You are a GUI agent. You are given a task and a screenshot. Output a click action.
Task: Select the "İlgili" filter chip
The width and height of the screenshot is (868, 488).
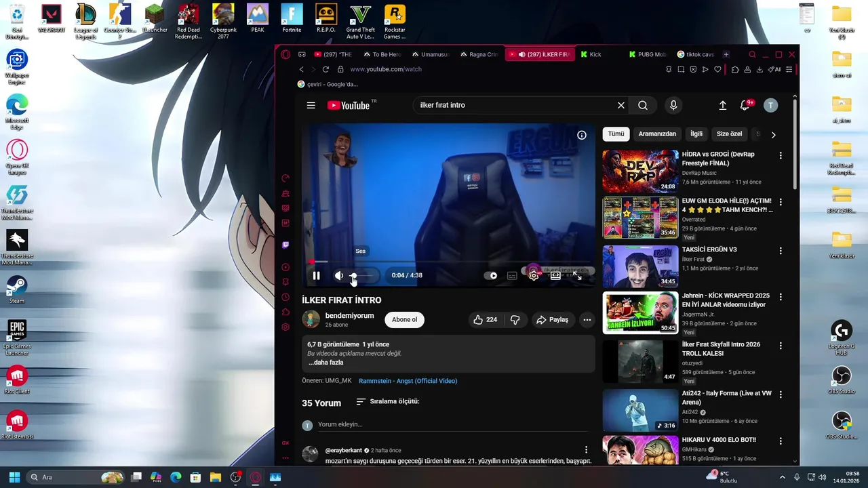coord(696,134)
